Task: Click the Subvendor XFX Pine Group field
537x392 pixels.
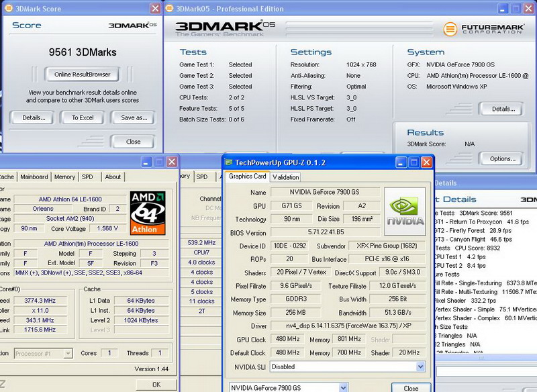Action: (387, 246)
